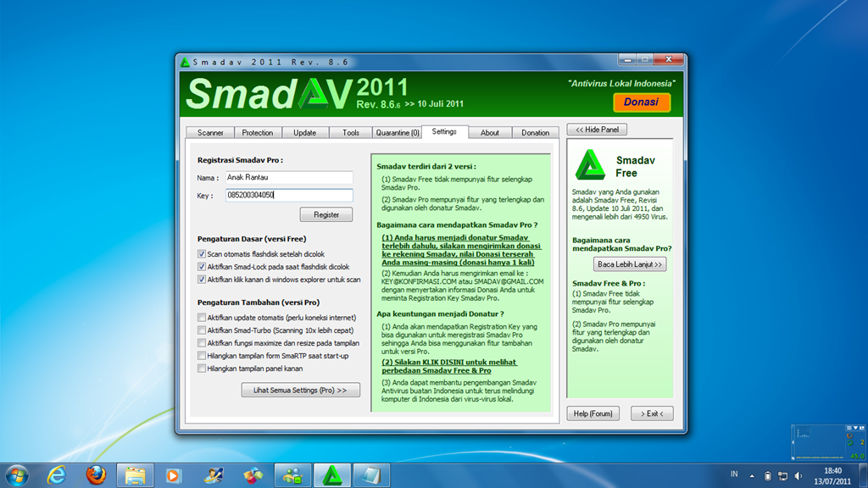Viewport: 868px width, 488px height.
Task: Switch to the notepad taskbar button
Action: (x=371, y=476)
